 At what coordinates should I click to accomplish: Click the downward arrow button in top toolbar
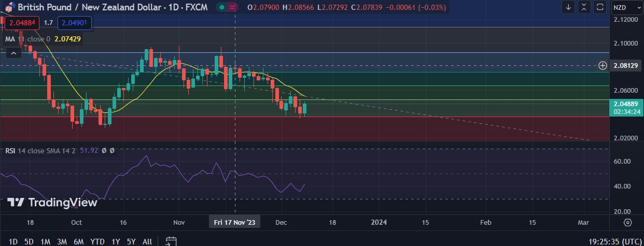(568, 7)
